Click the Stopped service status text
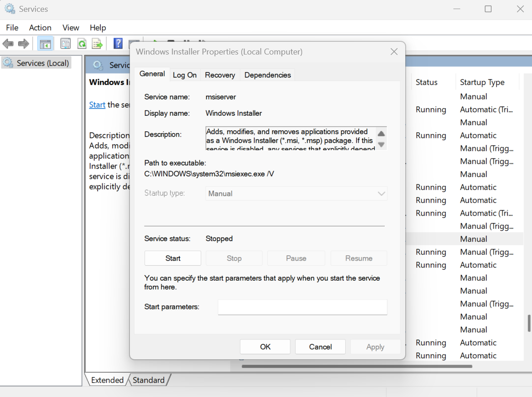 tap(219, 238)
